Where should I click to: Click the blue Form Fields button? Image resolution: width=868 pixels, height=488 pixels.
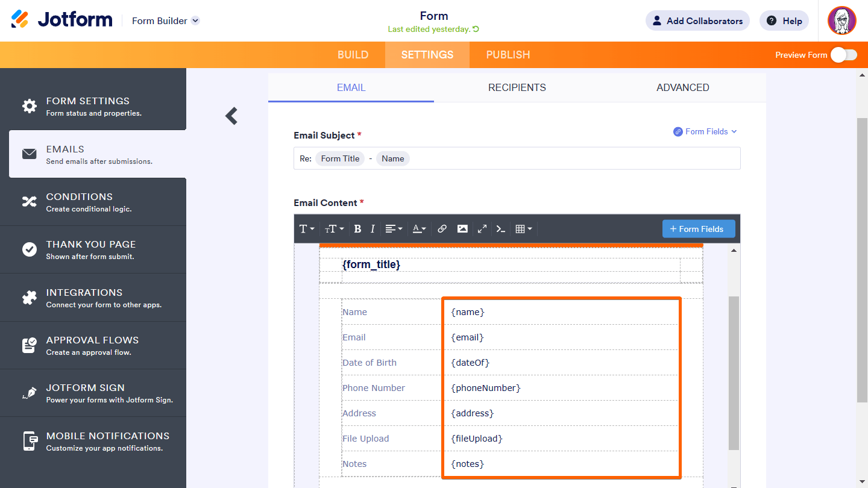point(698,229)
